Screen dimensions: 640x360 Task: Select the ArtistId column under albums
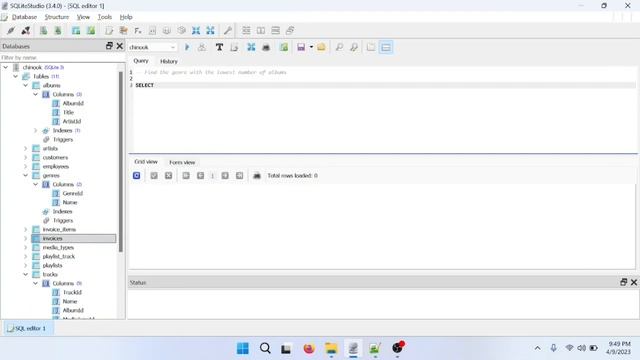[72, 121]
